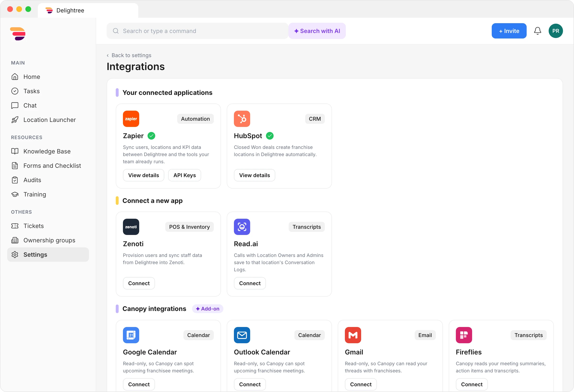The height and width of the screenshot is (392, 574).
Task: Open Forms and Checklist
Action: [x=48, y=166]
